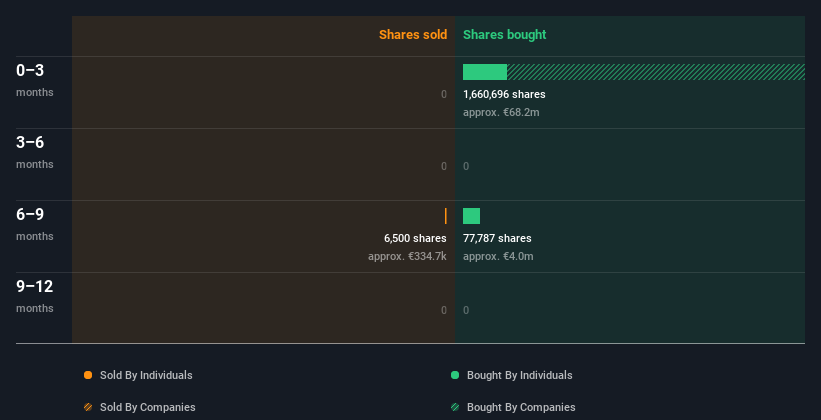Click the sold zero in 3–6 months row
This screenshot has width=821, height=420.
444,167
